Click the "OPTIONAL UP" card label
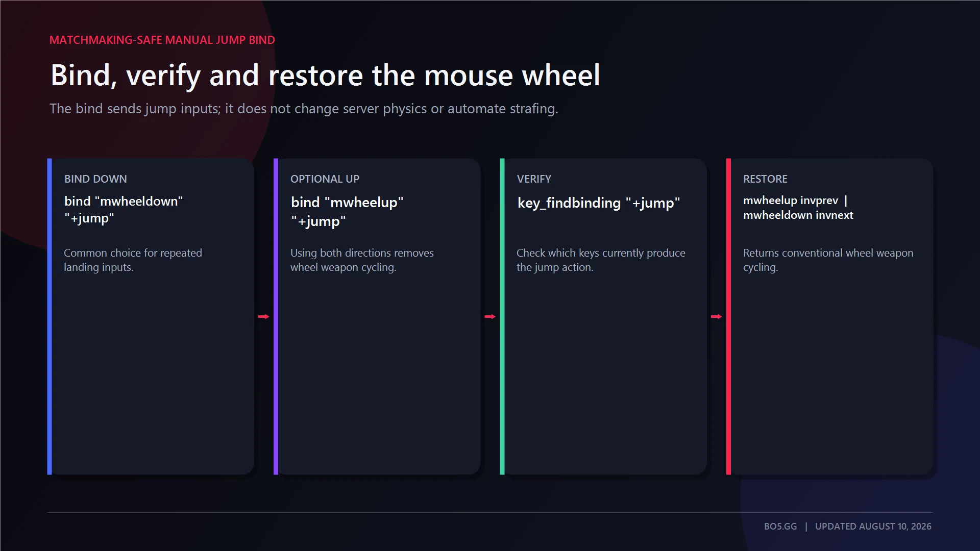980x551 pixels. coord(325,179)
